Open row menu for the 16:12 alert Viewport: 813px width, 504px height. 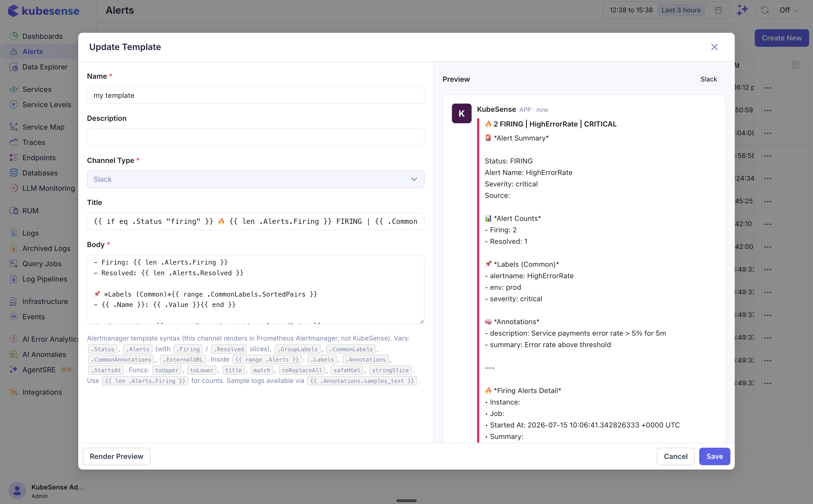(x=768, y=88)
